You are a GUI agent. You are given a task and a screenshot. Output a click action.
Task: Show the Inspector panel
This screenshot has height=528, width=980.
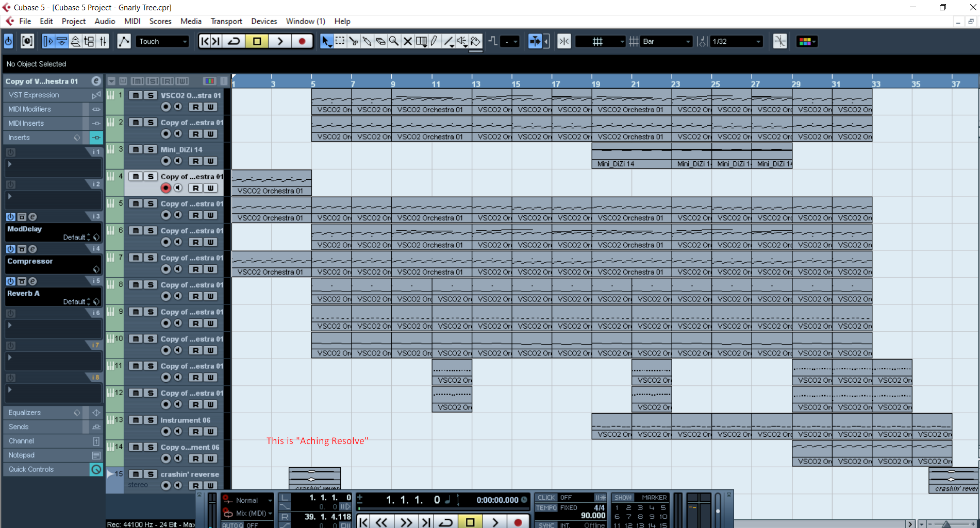click(x=48, y=41)
